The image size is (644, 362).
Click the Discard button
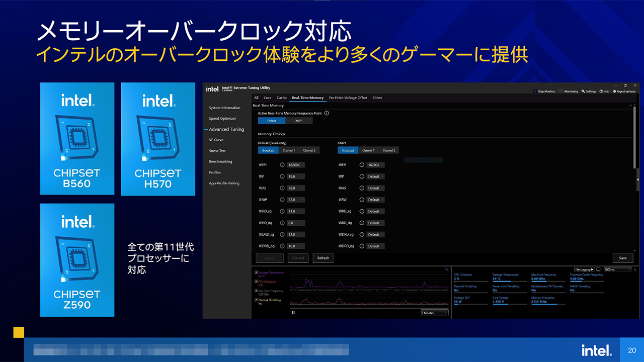[298, 258]
